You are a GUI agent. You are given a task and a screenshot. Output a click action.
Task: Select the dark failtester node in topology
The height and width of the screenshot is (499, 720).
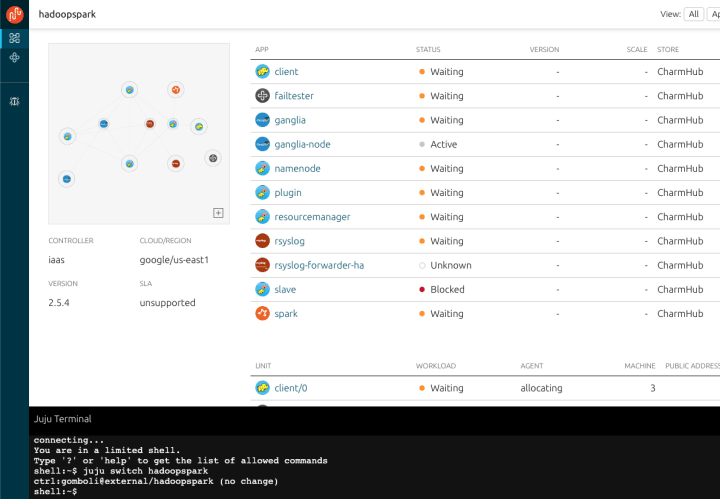coord(213,158)
